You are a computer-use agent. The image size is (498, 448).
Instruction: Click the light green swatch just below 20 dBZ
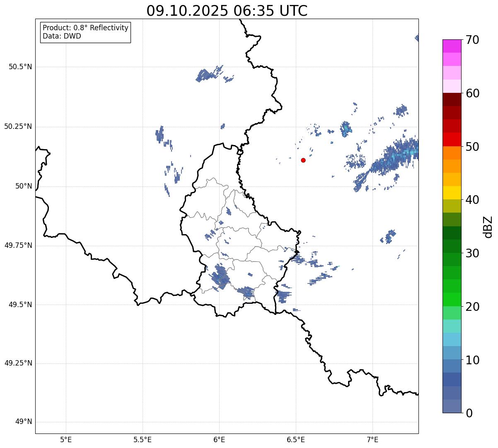point(452,313)
